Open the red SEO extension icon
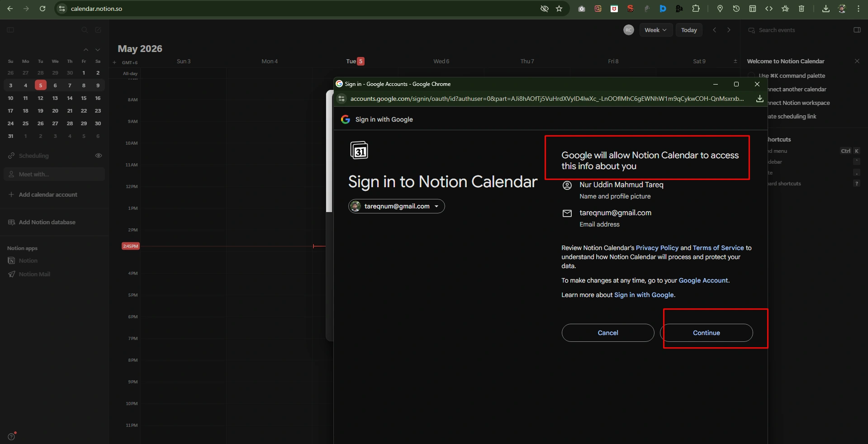 point(631,9)
